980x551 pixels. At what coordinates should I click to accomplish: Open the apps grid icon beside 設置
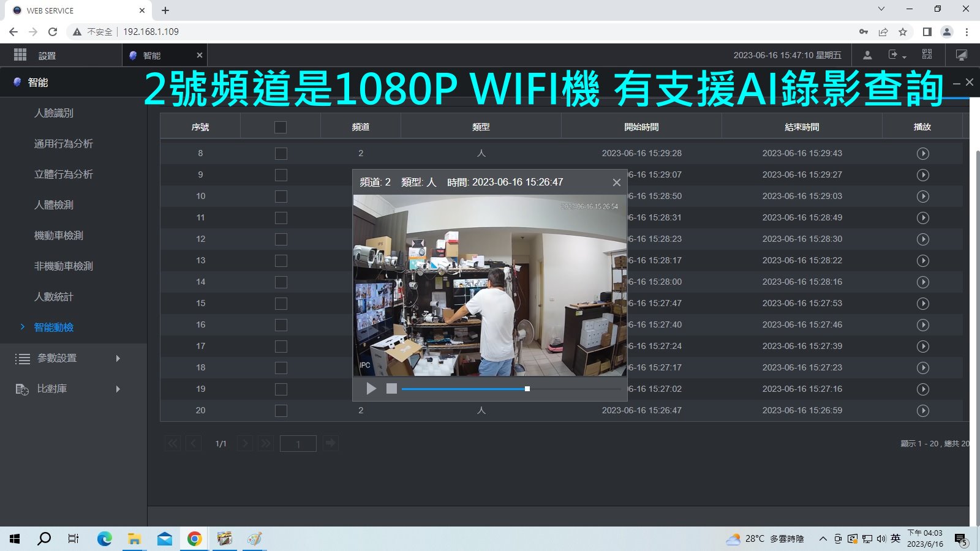pyautogui.click(x=20, y=55)
